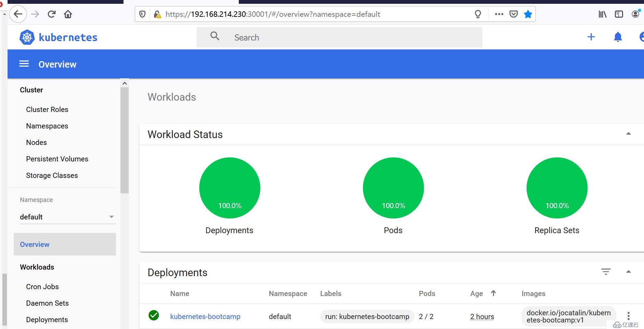Open Persistent Volumes in the sidebar
Screen dimensions: 644x329
[57, 159]
